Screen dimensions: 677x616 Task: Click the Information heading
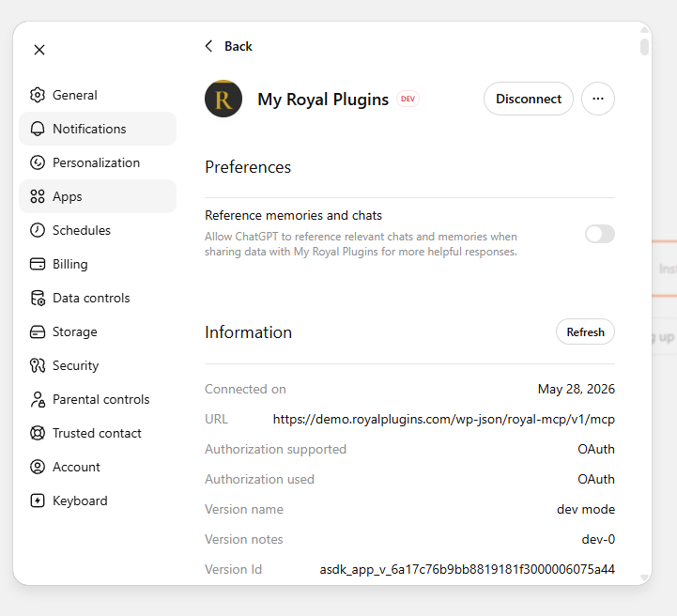[x=248, y=332]
